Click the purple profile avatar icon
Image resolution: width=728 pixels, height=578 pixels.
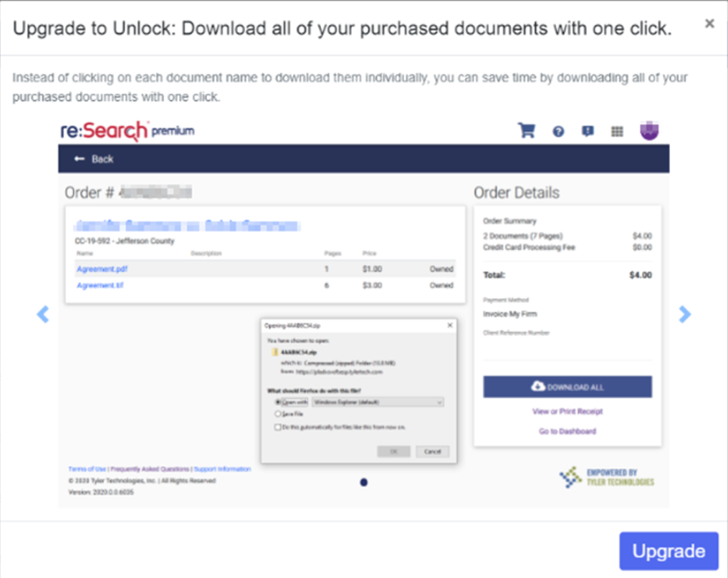click(649, 130)
